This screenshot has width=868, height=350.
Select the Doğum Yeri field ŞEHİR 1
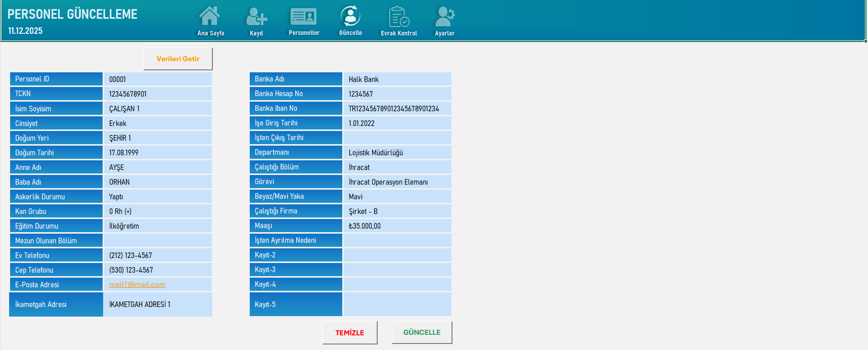[x=158, y=138]
